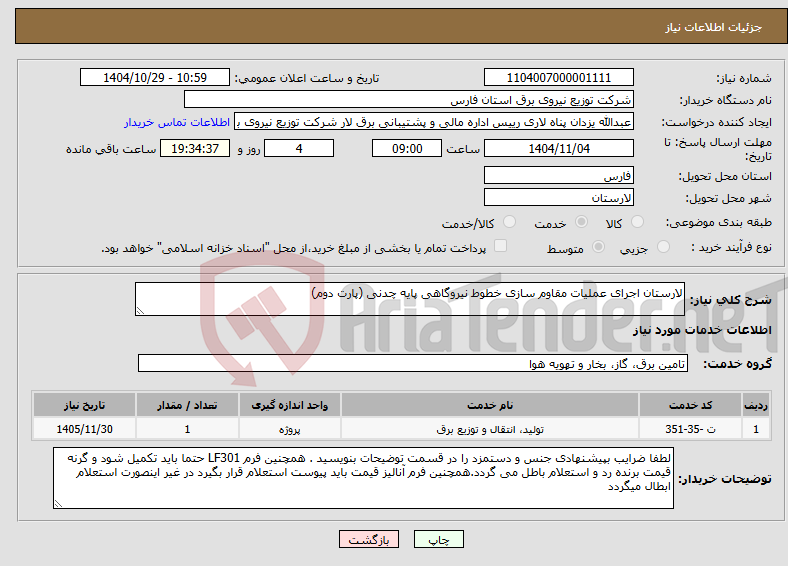The width and height of the screenshot is (788, 566).
Task: Click the نام خدمت column header
Action: [490, 405]
